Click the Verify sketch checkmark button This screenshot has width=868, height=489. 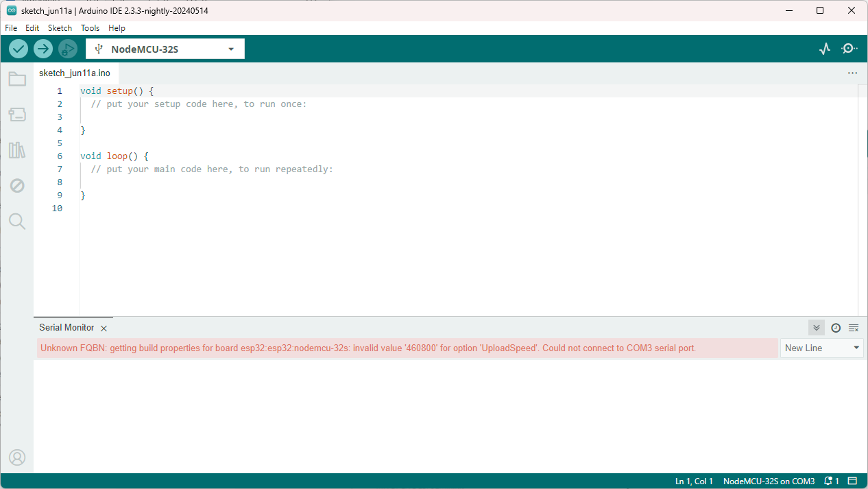19,49
